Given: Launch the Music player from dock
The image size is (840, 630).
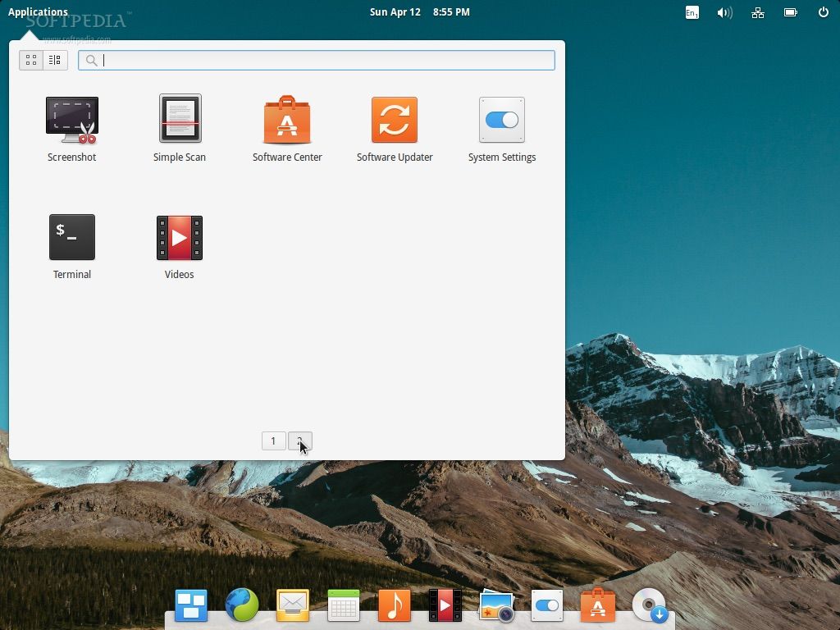Looking at the screenshot, I should click(x=395, y=605).
